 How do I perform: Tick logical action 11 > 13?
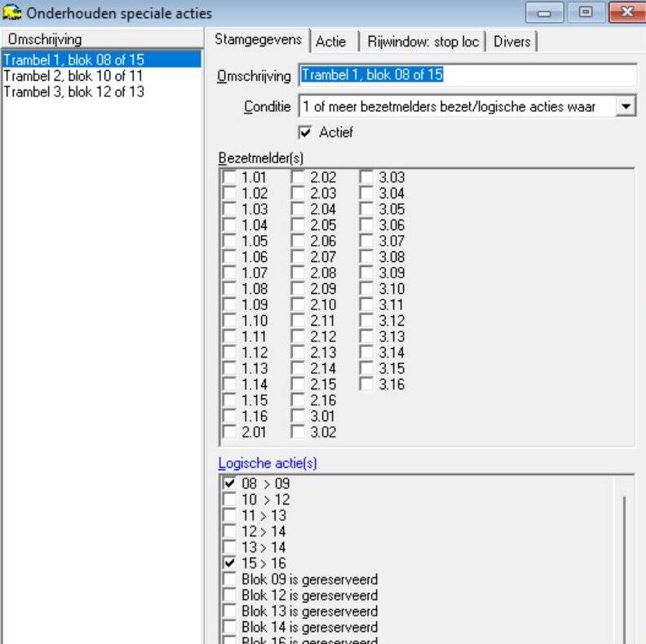(x=229, y=515)
